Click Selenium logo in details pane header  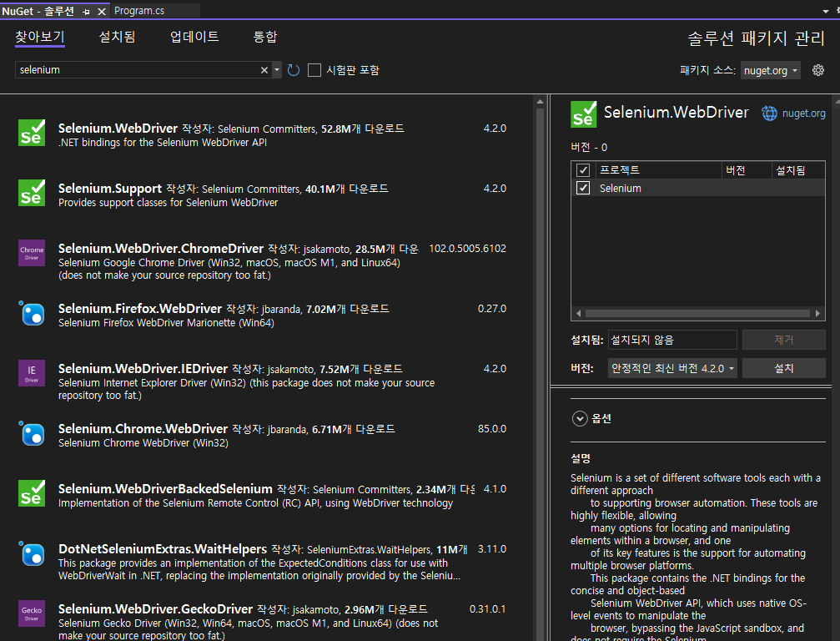[583, 114]
